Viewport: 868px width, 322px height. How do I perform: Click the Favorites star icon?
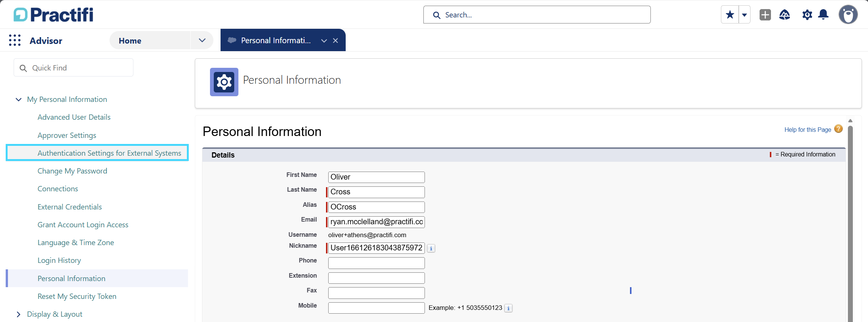point(730,15)
